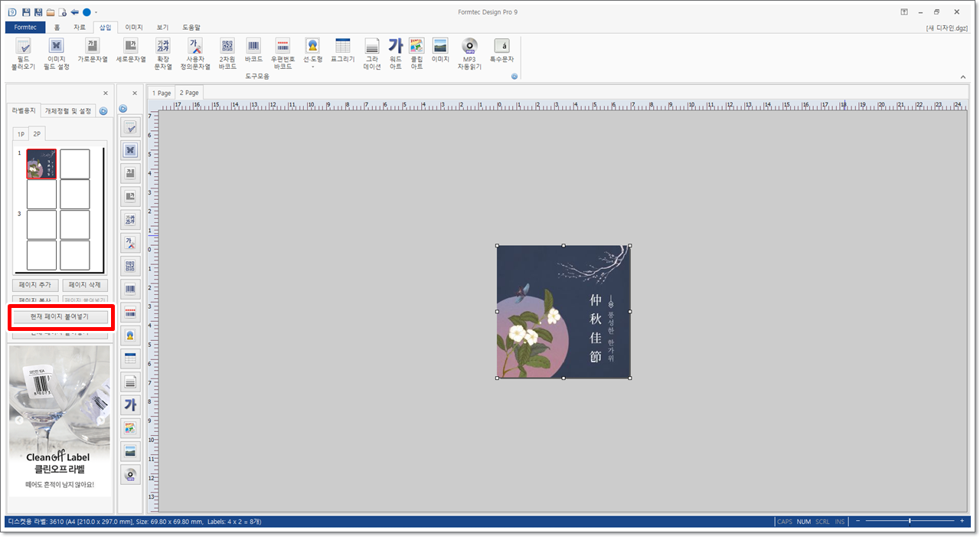The width and height of the screenshot is (980, 537).
Task: Open 이미지 필드 설정 from the ribbon
Action: point(57,54)
